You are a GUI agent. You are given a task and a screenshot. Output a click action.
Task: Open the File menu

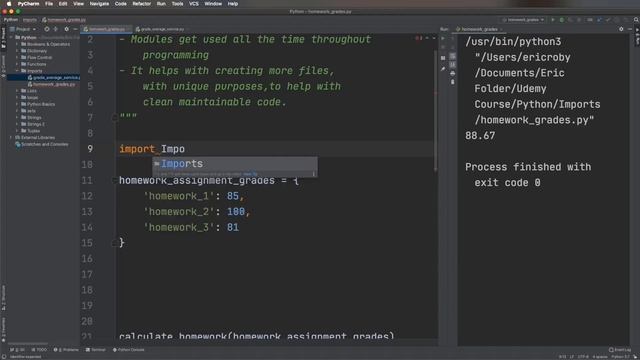(x=49, y=4)
